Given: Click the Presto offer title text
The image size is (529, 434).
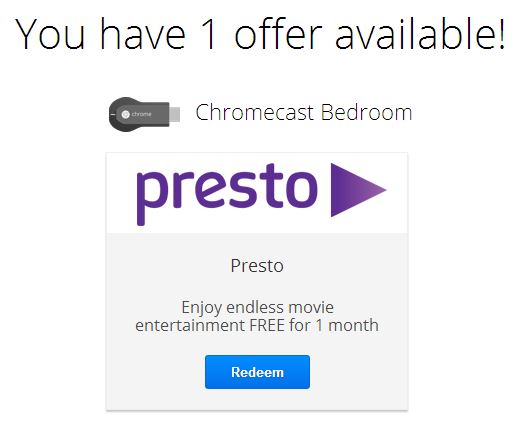Looking at the screenshot, I should [x=257, y=266].
